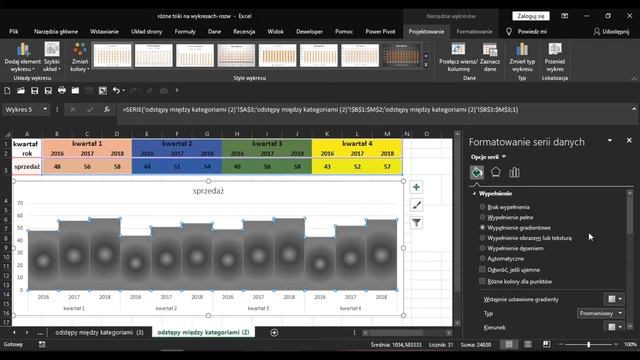Open Wstawianie ribbon tab
Screen dimensions: 640x360
[x=104, y=31]
